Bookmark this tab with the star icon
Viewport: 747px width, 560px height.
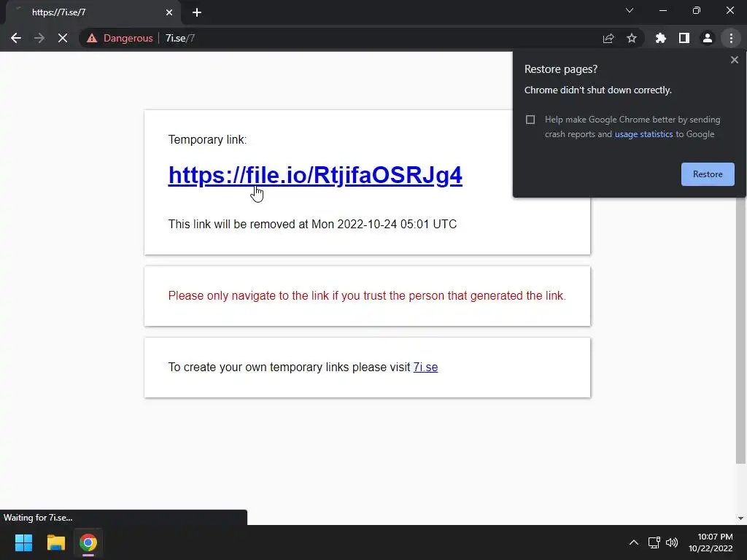click(x=632, y=38)
